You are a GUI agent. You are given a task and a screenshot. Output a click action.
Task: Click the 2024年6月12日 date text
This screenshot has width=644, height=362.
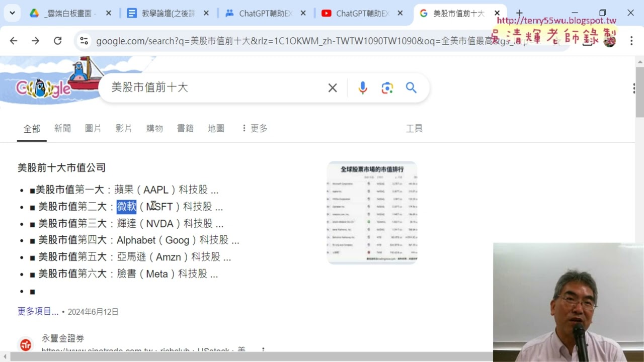pos(93,312)
